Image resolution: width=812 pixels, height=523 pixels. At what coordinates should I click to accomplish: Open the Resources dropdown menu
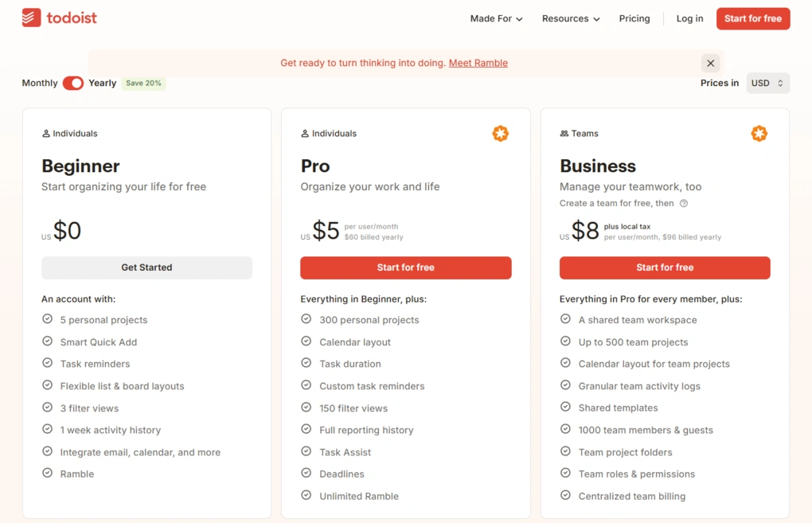point(571,18)
